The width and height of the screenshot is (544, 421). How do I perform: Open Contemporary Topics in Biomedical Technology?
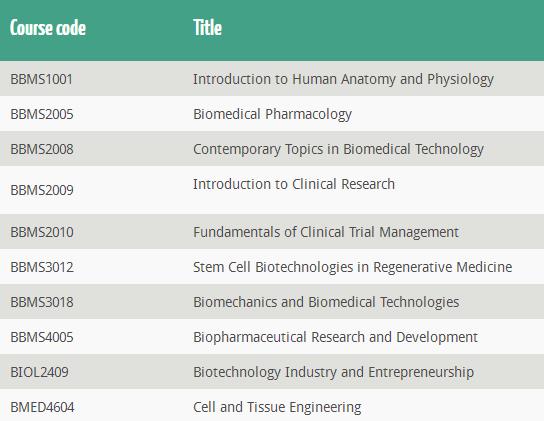coord(338,150)
